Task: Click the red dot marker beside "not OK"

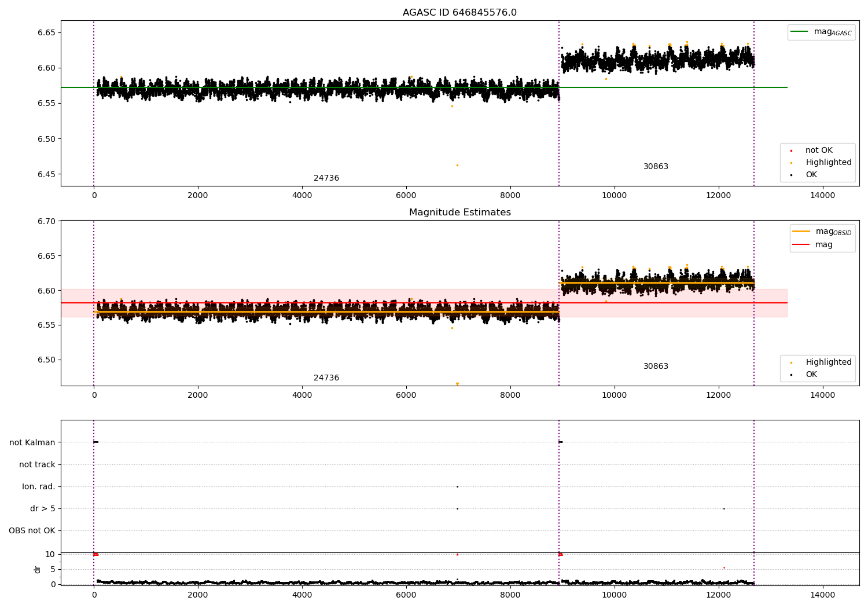Action: [x=791, y=151]
